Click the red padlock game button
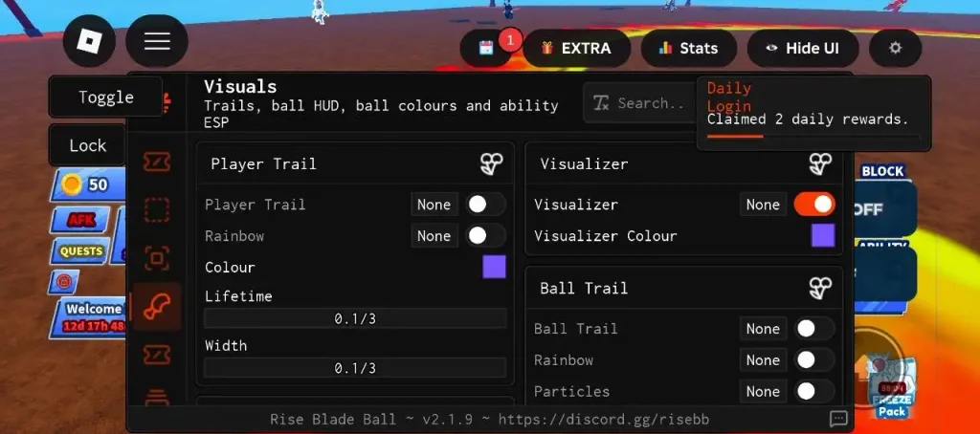980x434 pixels. point(63,282)
